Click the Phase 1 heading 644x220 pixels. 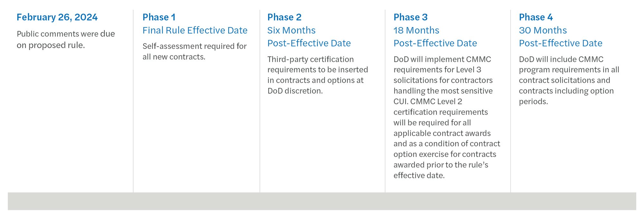pyautogui.click(x=159, y=17)
